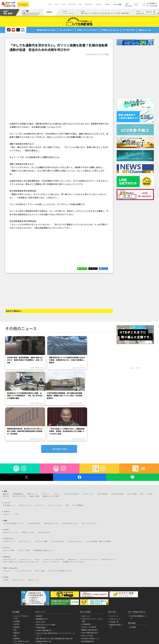Open the Instagram icon in the pink footer block

[x=63, y=468]
